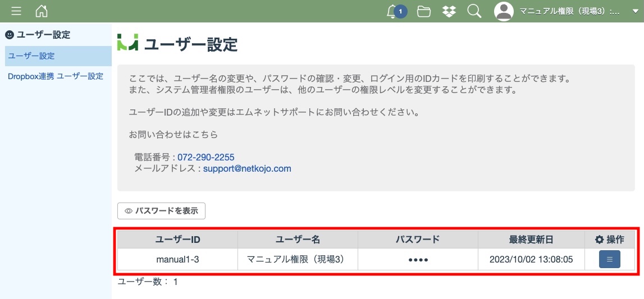
Task: Show passwords with the eye button
Action: (x=161, y=211)
